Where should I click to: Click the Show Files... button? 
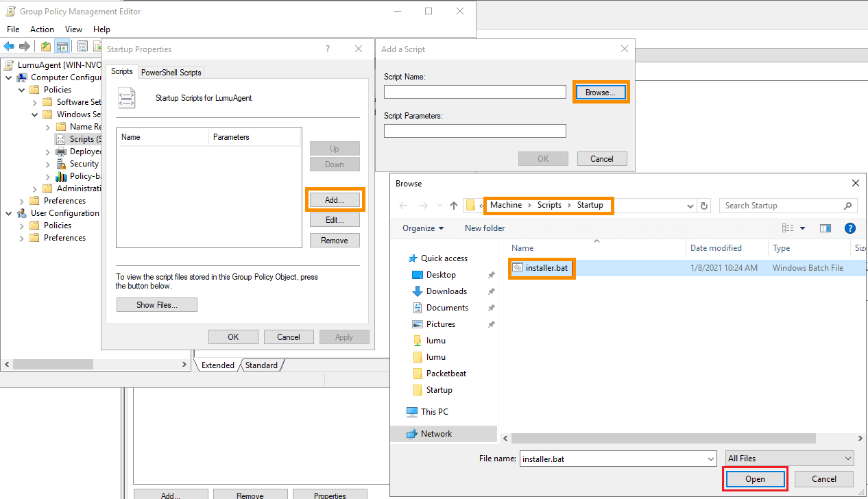(x=156, y=304)
